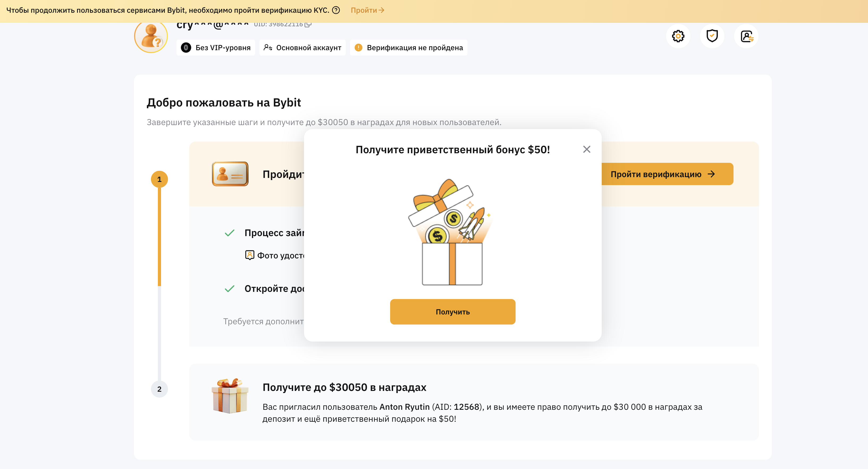Click the gift box illustration in popup
This screenshot has height=469, width=868.
click(x=450, y=232)
